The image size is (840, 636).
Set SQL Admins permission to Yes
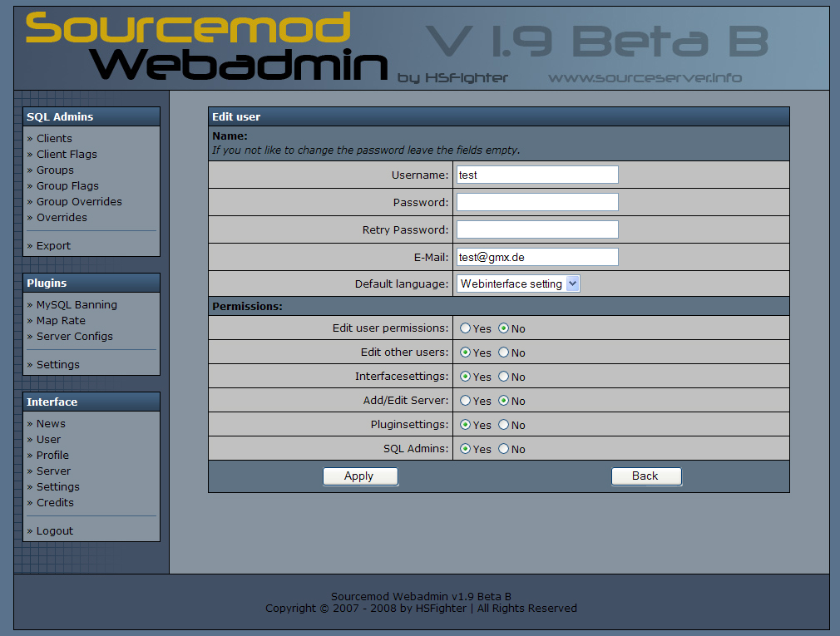[x=465, y=449]
